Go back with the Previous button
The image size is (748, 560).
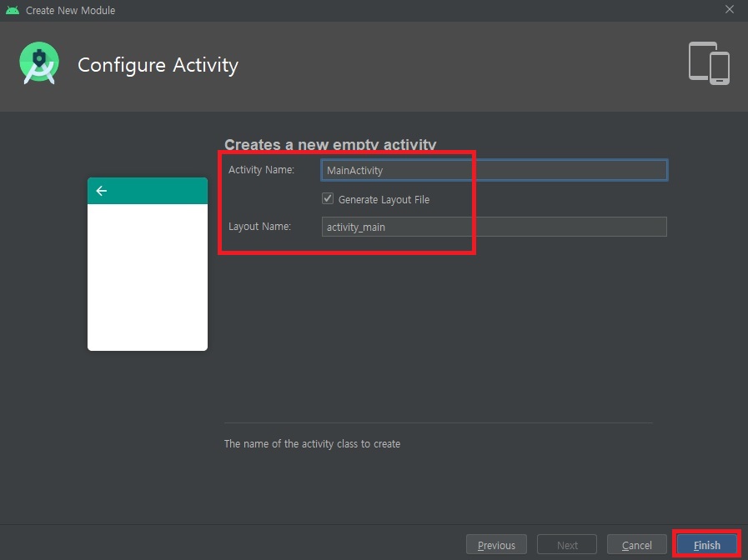point(496,545)
